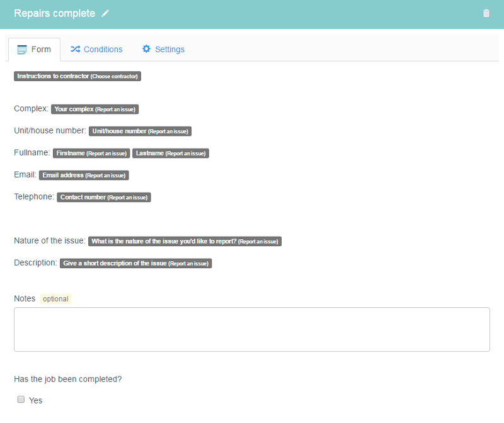Click the pencil icon to rename form
Image resolution: width=504 pixels, height=423 pixels.
coord(105,13)
